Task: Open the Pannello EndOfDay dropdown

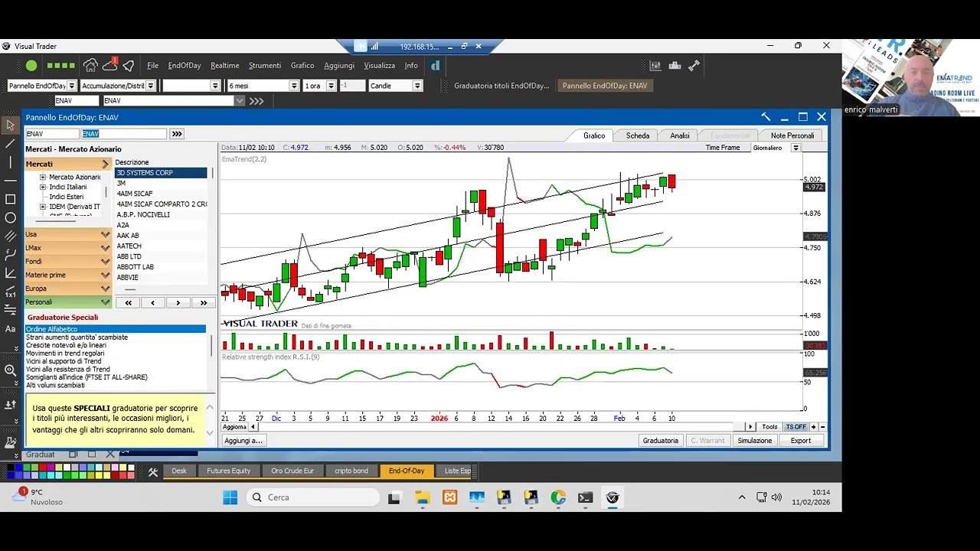Action: (72, 86)
